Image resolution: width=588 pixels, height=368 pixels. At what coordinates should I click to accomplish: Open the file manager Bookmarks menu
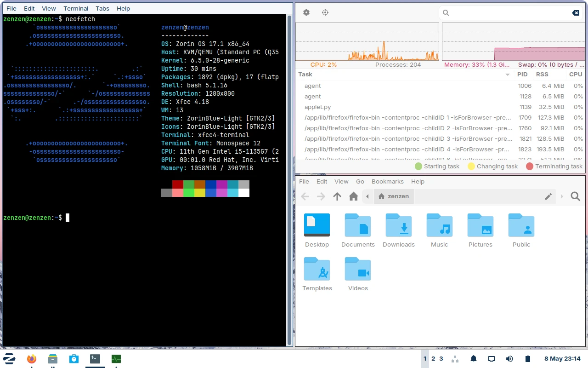click(388, 182)
